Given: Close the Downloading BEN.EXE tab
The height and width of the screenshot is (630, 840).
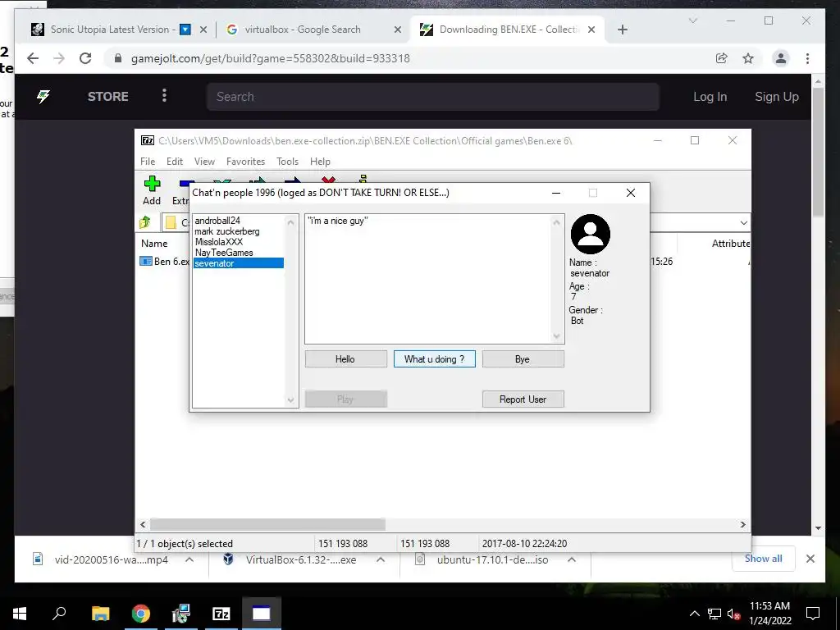Looking at the screenshot, I should [x=591, y=30].
